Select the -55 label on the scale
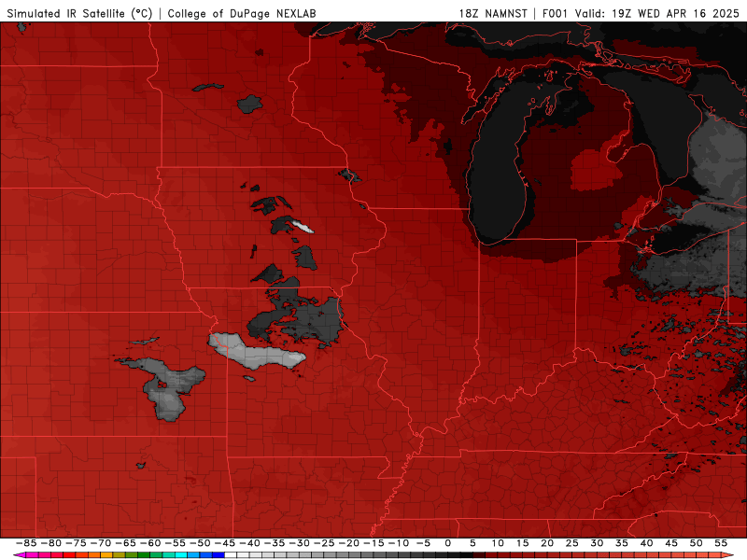Viewport: 747px width, 560px height. pyautogui.click(x=175, y=543)
